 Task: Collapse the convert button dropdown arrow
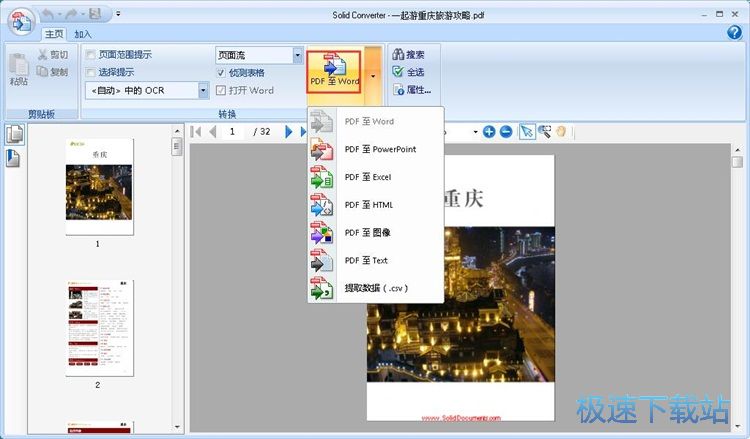pos(373,75)
